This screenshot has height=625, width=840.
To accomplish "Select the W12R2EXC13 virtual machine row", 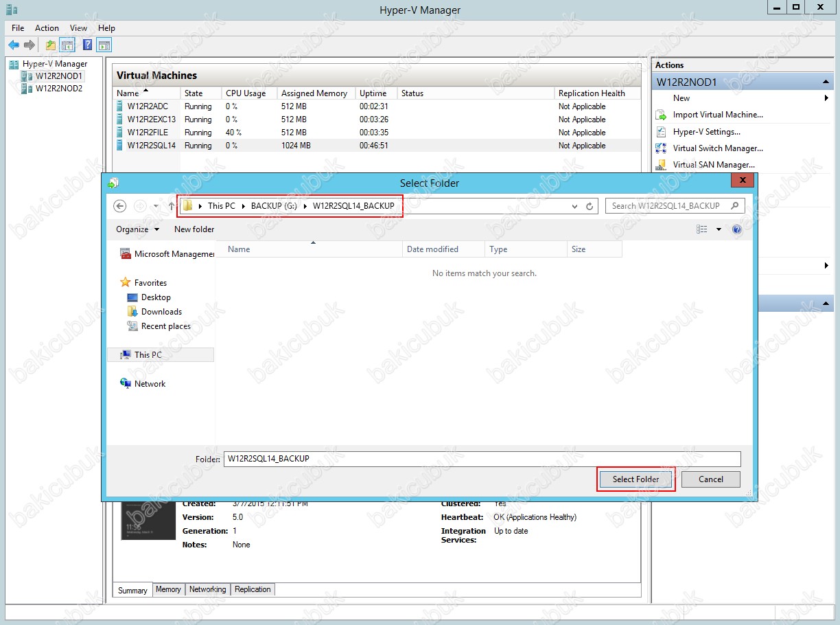I will click(377, 120).
